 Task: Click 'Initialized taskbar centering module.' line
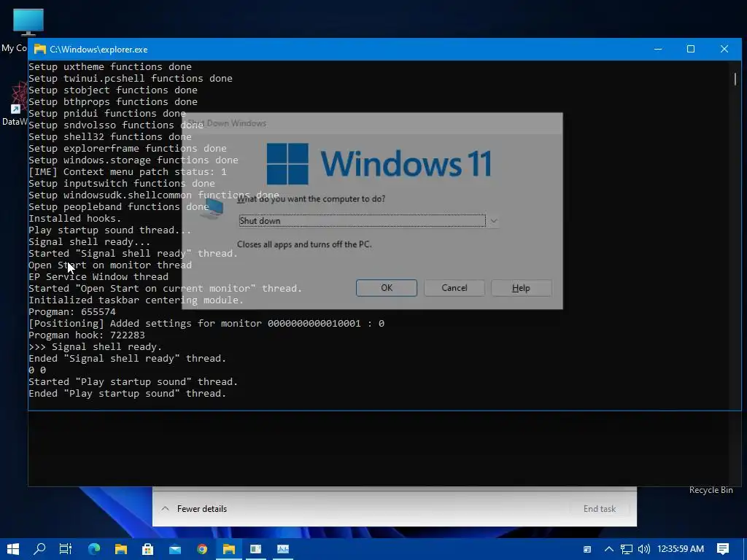[136, 300]
